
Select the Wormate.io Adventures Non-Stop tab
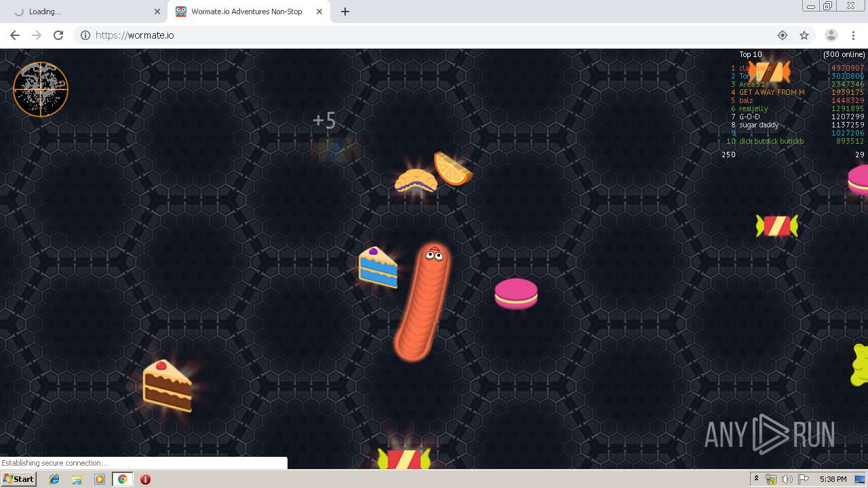pyautogui.click(x=247, y=12)
